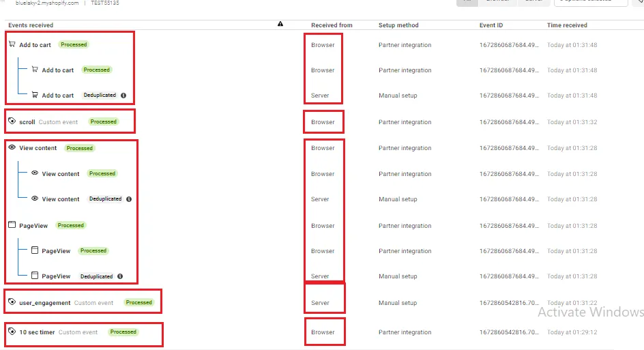Click time Today at 01:31:22
Screen dimensions: 644x350
[x=572, y=303]
